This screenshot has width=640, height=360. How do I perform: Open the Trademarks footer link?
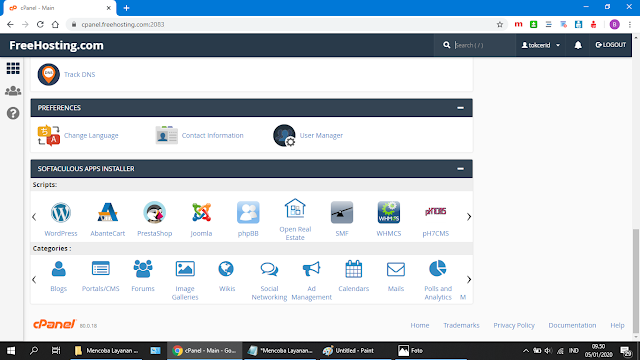461,325
